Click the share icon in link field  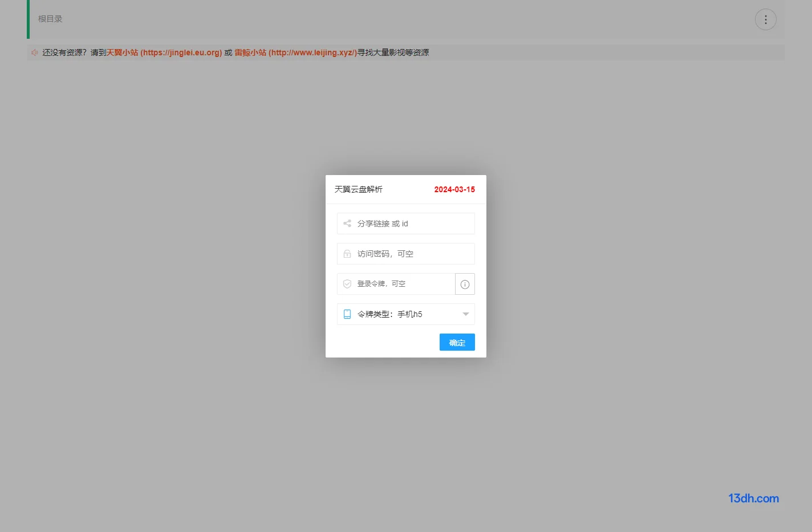pos(347,224)
